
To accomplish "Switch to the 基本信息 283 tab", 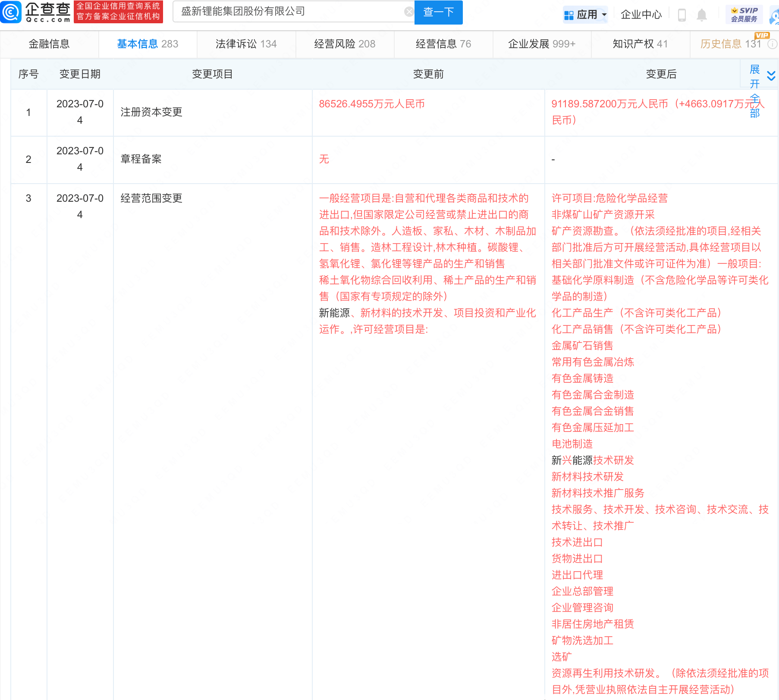I will pyautogui.click(x=148, y=44).
